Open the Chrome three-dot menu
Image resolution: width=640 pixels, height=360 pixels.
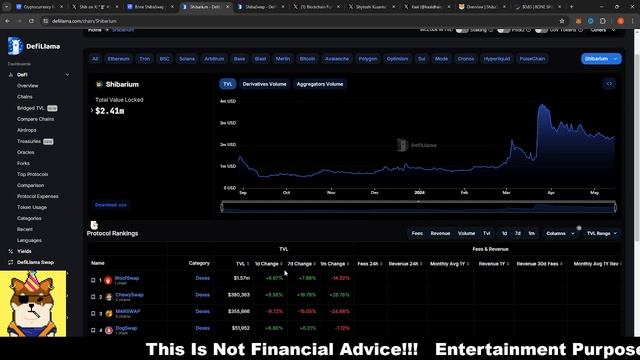633,21
